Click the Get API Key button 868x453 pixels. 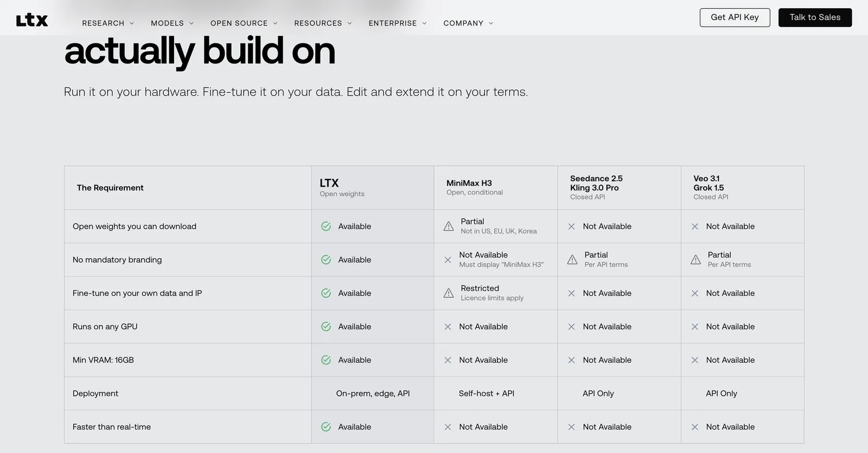pos(735,17)
